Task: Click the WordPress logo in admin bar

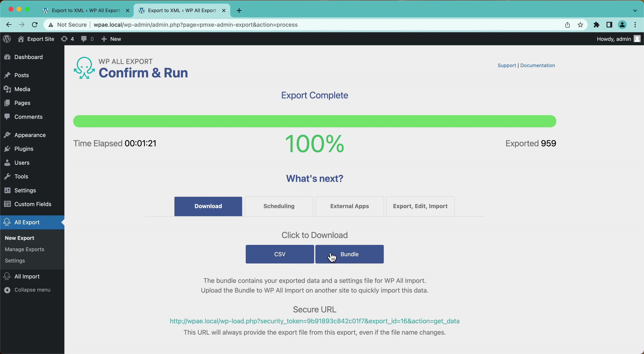Action: (7, 39)
